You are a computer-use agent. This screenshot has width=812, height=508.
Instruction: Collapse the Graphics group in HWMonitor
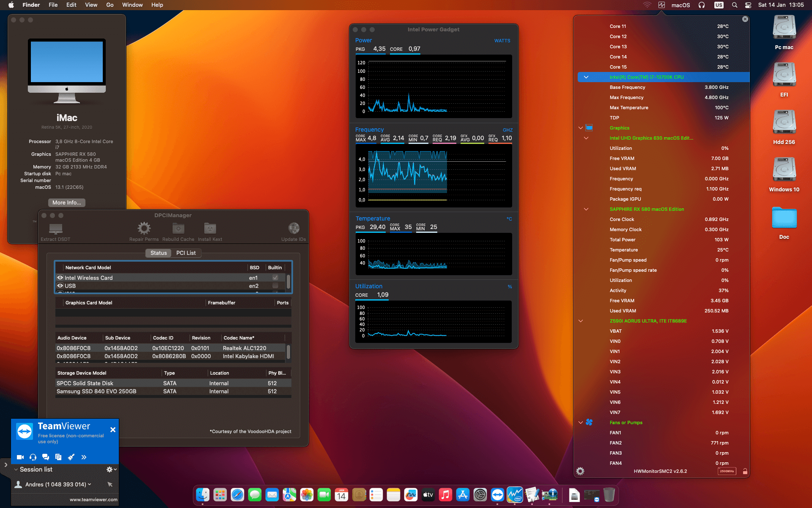coord(581,128)
